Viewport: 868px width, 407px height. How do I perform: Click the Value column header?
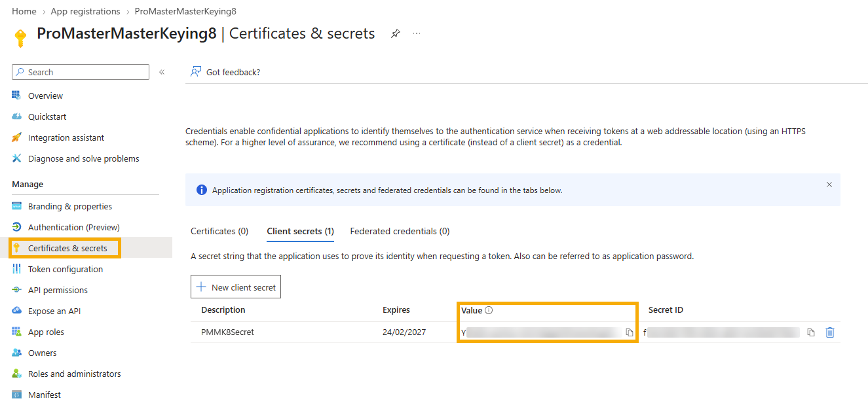click(x=471, y=310)
